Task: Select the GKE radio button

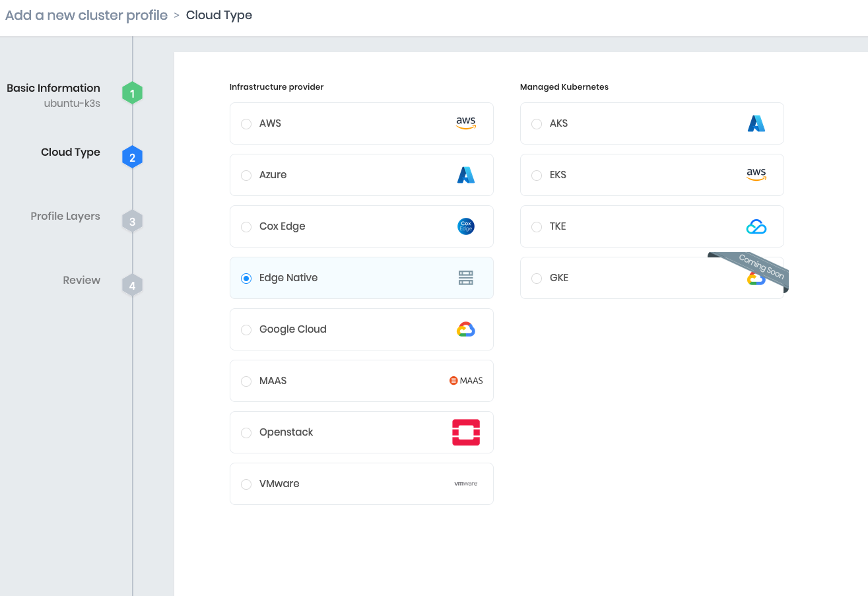Action: [537, 278]
